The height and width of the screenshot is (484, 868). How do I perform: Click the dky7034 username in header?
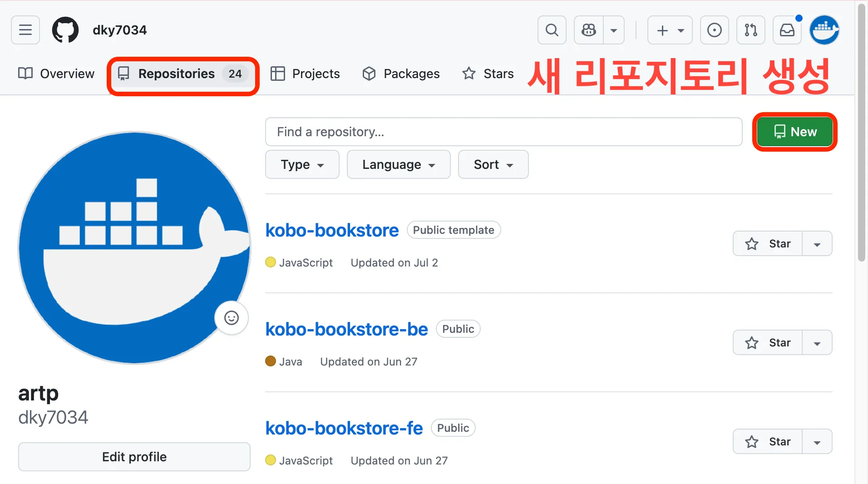click(120, 30)
